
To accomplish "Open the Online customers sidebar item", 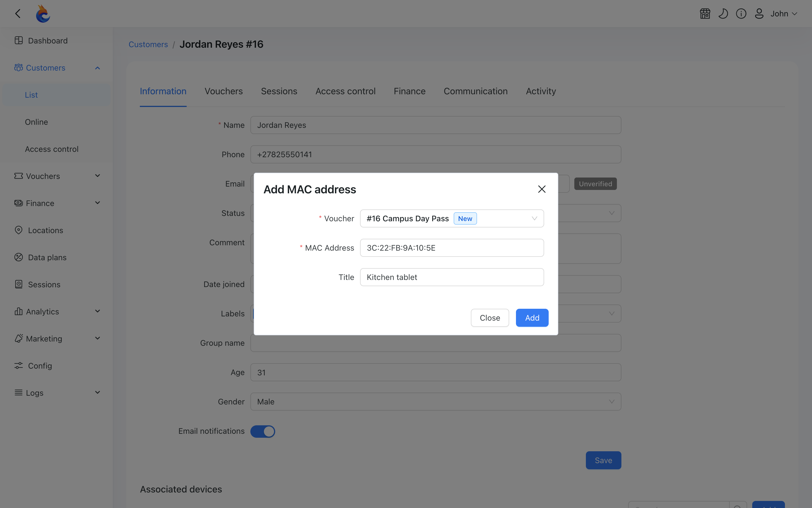I will point(56,122).
